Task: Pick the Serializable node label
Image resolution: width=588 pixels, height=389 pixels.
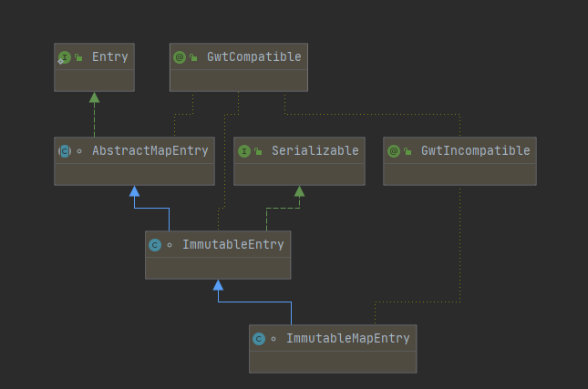Action: (x=315, y=151)
